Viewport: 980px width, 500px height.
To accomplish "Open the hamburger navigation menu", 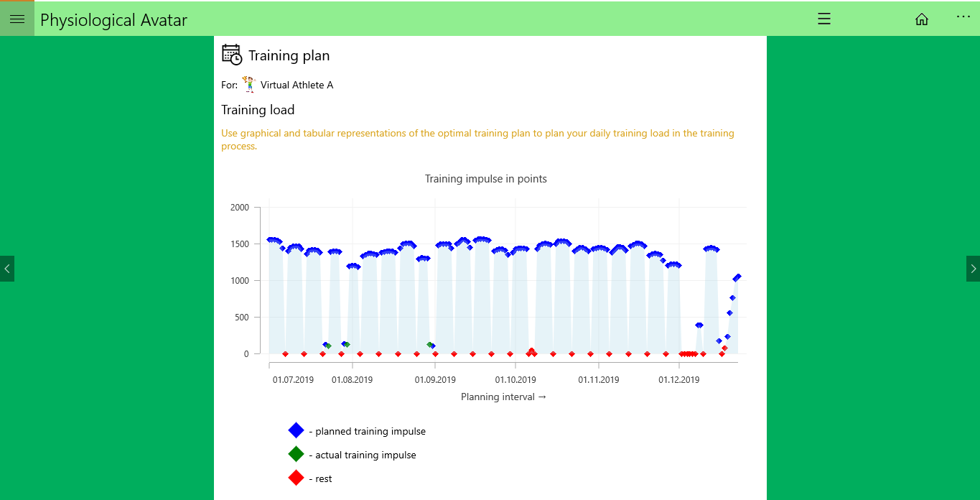I will pyautogui.click(x=17, y=19).
